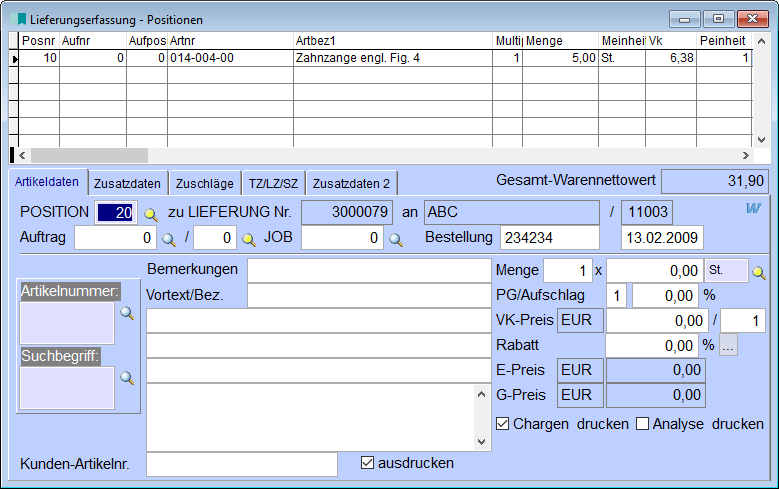The image size is (779, 489).
Task: Open the JOB lookup magnifier after JOB field
Action: tap(396, 238)
